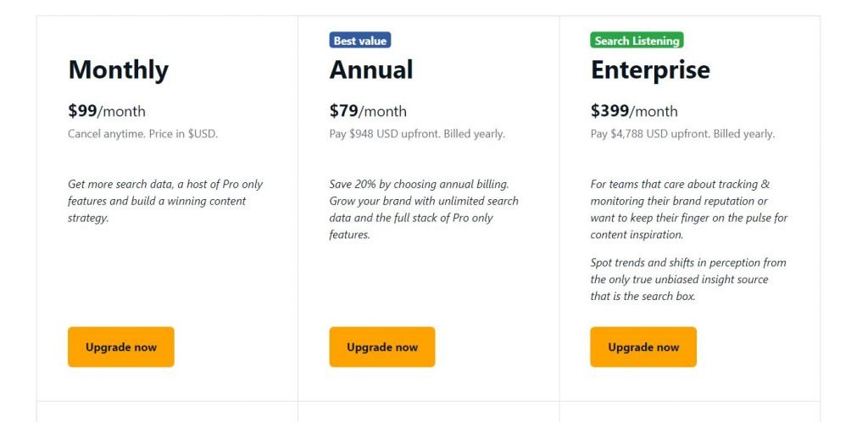Screen dimensions: 868x422
Task: Click 'For teams that care about tracking' paragraph
Action: coord(688,209)
